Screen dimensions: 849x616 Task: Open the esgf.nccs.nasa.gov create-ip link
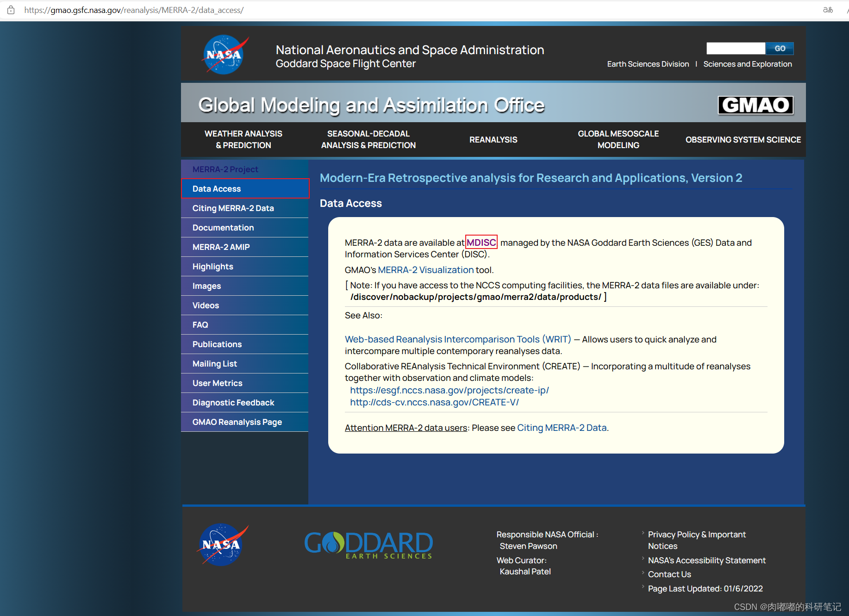pyautogui.click(x=449, y=390)
